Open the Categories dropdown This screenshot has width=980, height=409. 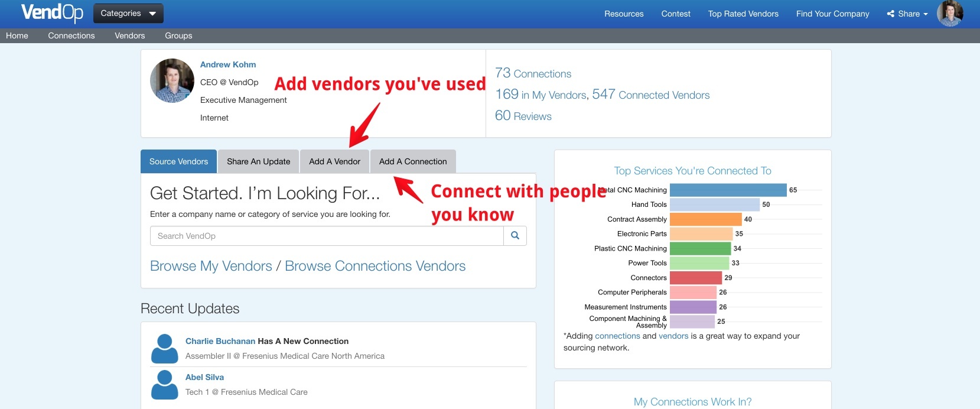point(128,13)
